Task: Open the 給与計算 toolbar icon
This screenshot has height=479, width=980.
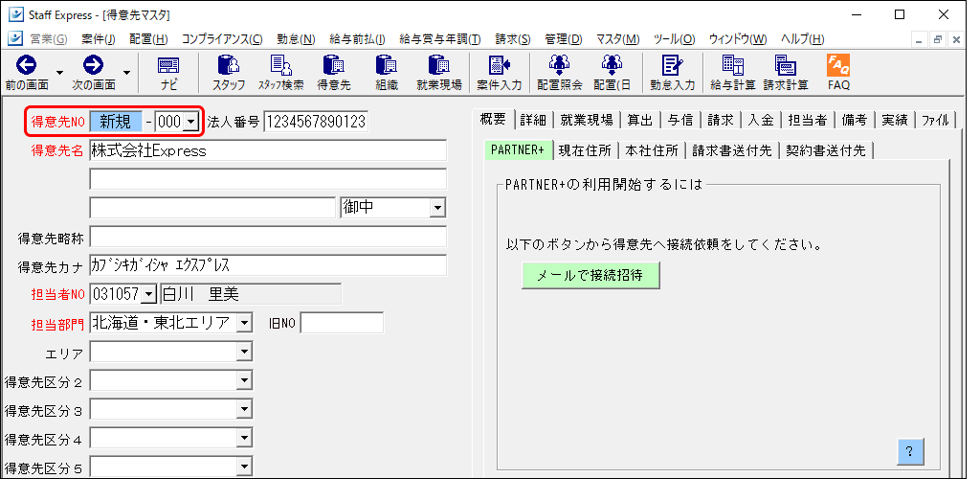Action: [732, 65]
